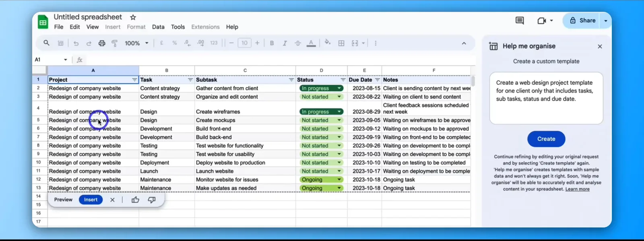Image resolution: width=644 pixels, height=241 pixels.
Task: Select the paint format roller
Action: (115, 43)
